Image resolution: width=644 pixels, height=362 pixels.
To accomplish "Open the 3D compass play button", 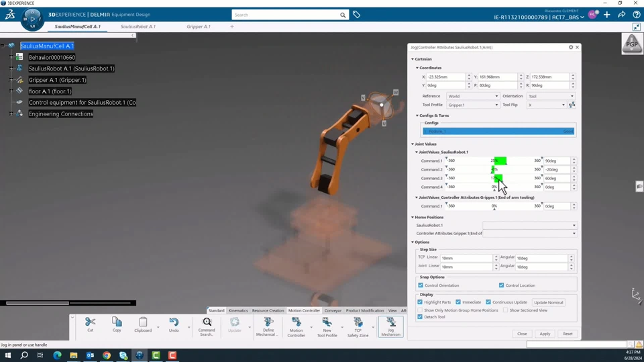I will click(32, 19).
